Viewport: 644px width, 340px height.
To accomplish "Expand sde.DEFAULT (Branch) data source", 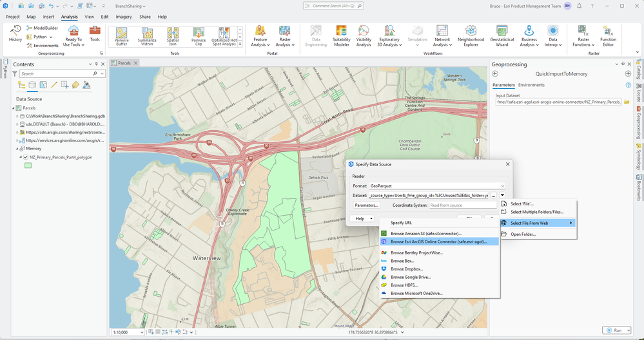I will click(17, 124).
